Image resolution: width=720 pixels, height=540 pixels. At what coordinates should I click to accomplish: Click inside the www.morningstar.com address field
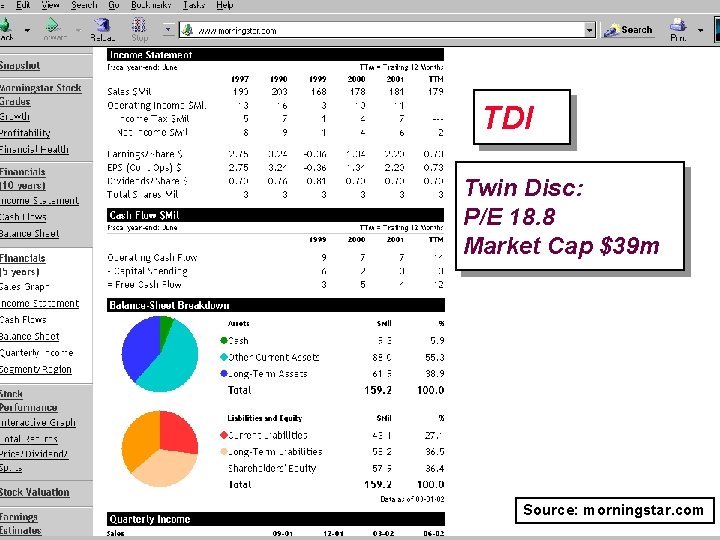click(388, 31)
